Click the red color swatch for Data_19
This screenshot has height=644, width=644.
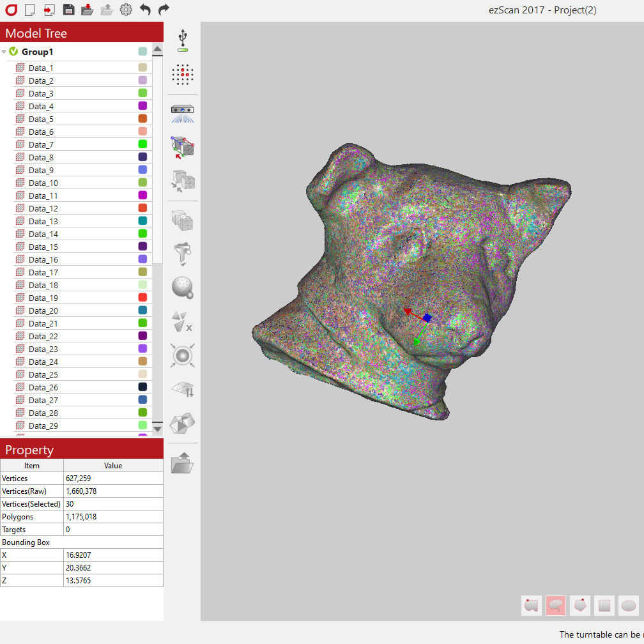tap(142, 298)
